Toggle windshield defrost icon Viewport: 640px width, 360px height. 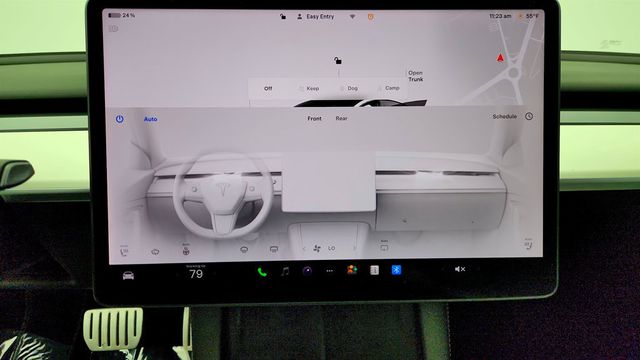click(155, 252)
